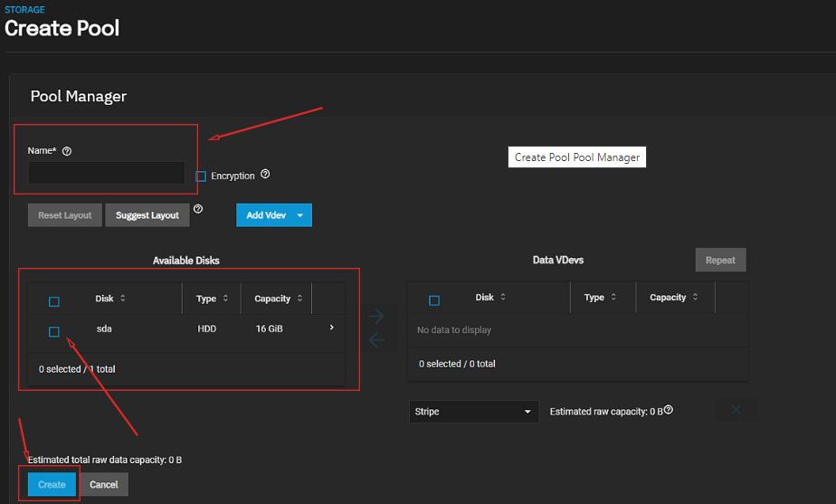The image size is (836, 504).
Task: Sort Data VDevs by Disk column
Action: coord(485,298)
